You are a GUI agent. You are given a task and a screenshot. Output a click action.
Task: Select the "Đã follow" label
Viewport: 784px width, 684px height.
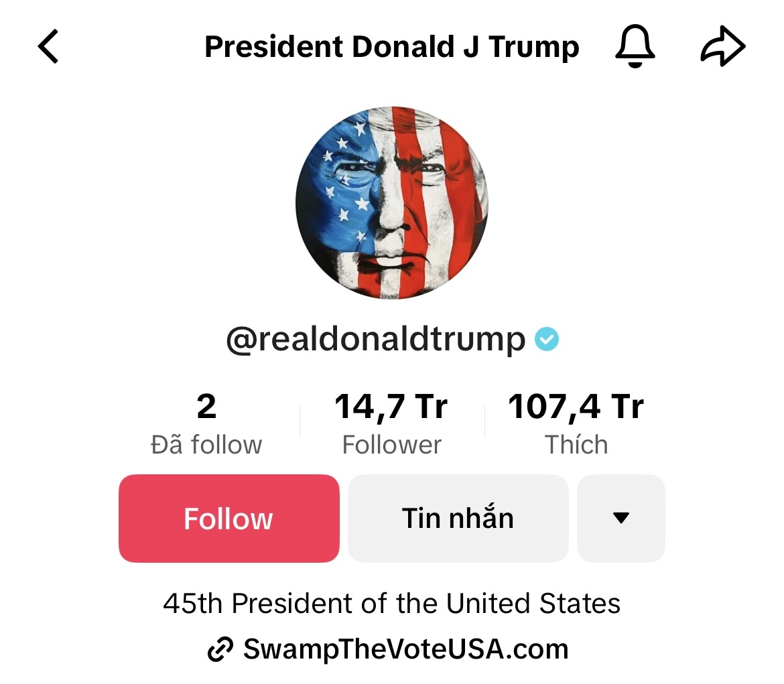point(206,445)
